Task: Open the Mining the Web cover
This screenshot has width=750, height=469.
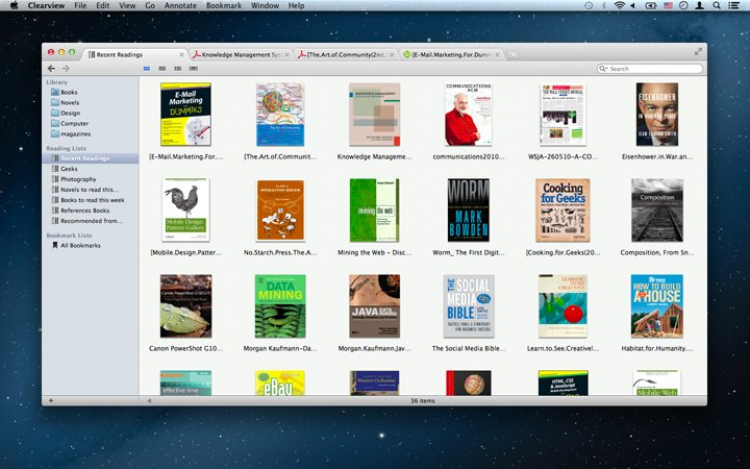Action: point(374,210)
